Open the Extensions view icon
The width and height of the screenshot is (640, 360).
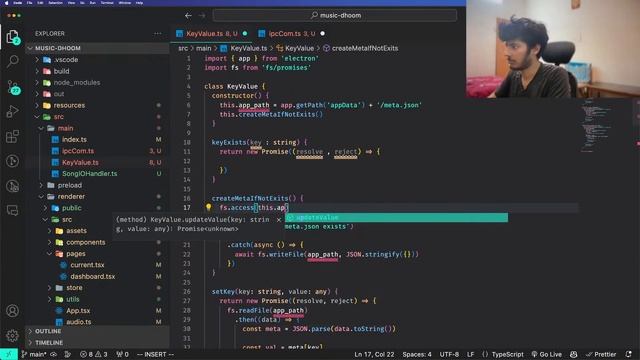(x=13, y=136)
